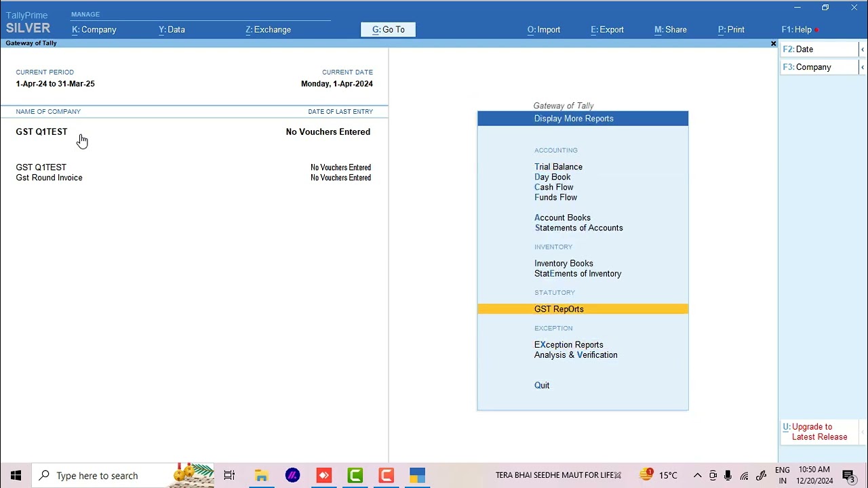Open Exception Reports
The image size is (868, 488).
point(568,345)
